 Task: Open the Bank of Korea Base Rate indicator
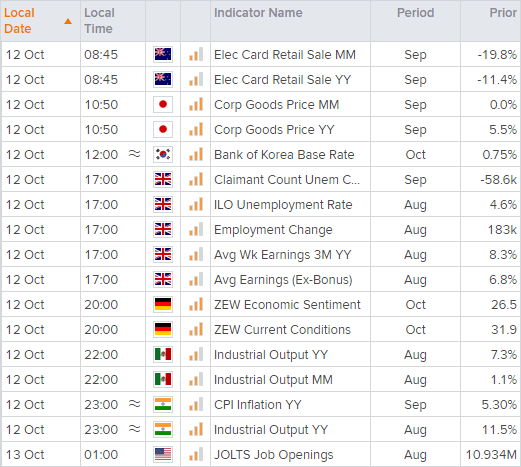tap(284, 155)
